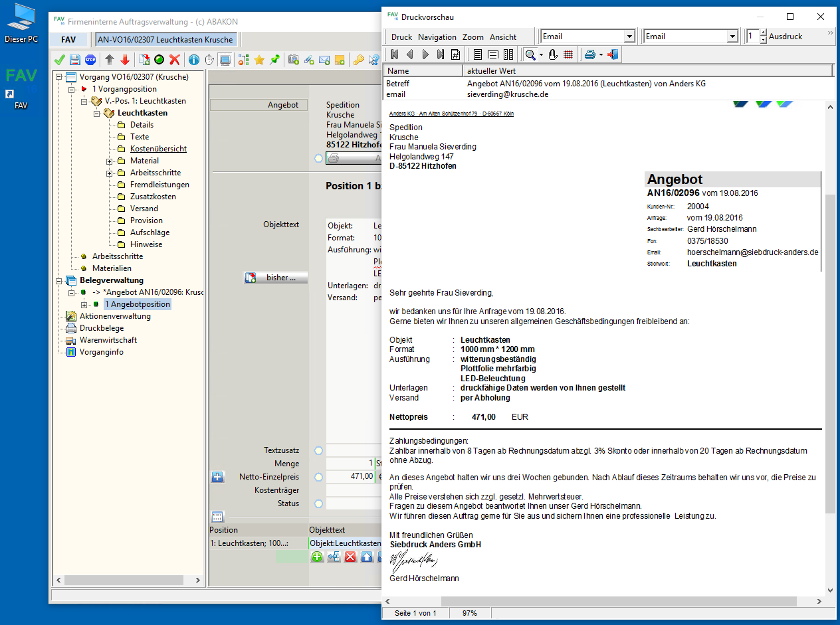This screenshot has width=840, height=625.
Task: Open the blue info icon
Action: (x=194, y=60)
